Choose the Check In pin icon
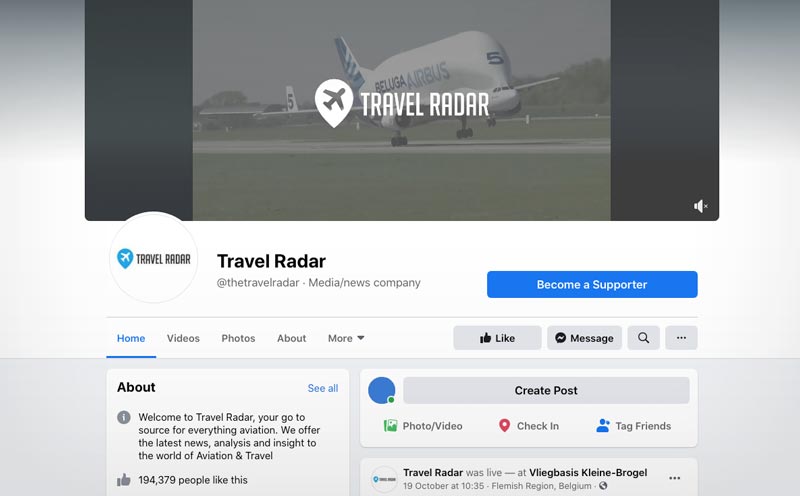 click(x=504, y=426)
